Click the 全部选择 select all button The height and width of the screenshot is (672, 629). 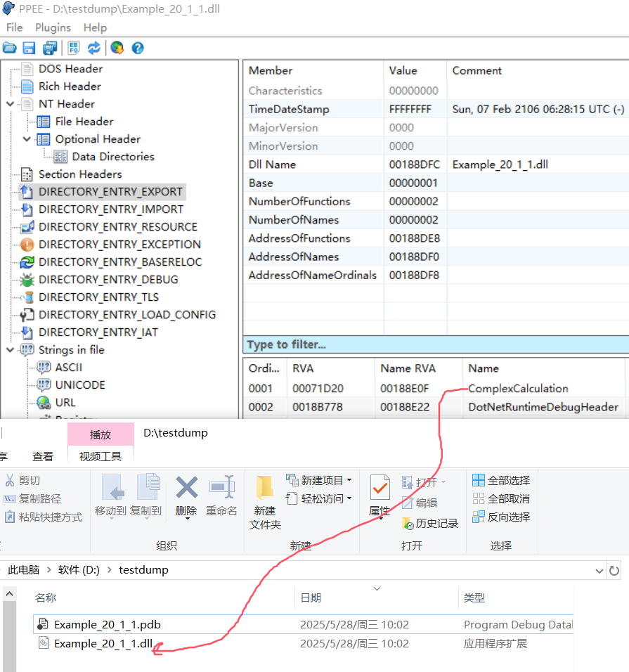(x=501, y=480)
